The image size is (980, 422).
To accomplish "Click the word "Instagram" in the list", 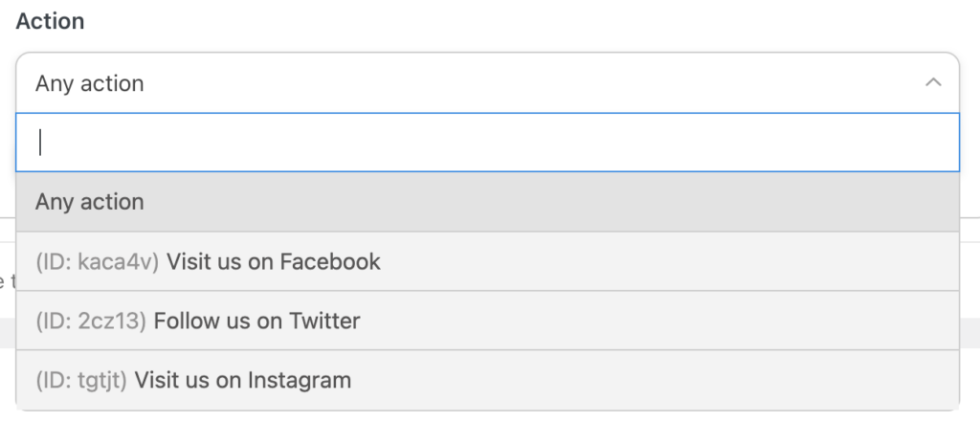I will point(300,380).
